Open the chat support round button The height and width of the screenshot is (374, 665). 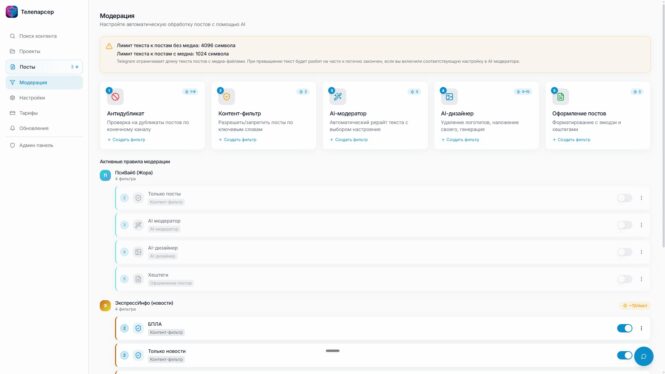643,356
